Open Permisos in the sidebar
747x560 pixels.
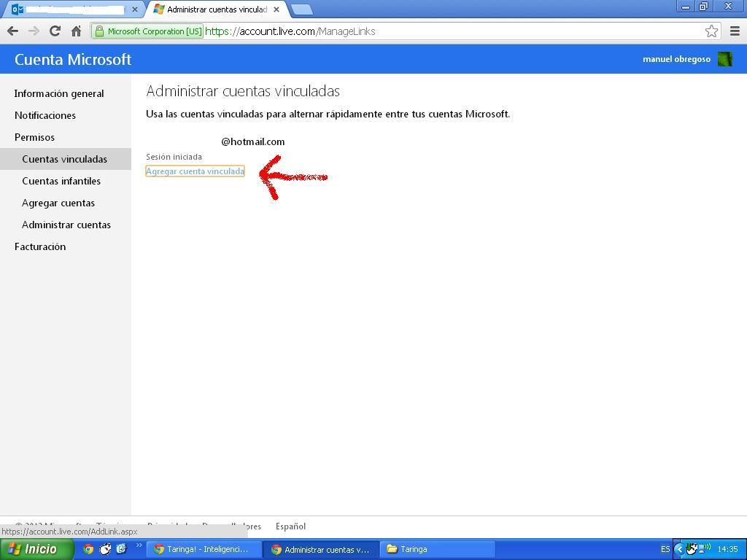[x=35, y=137]
